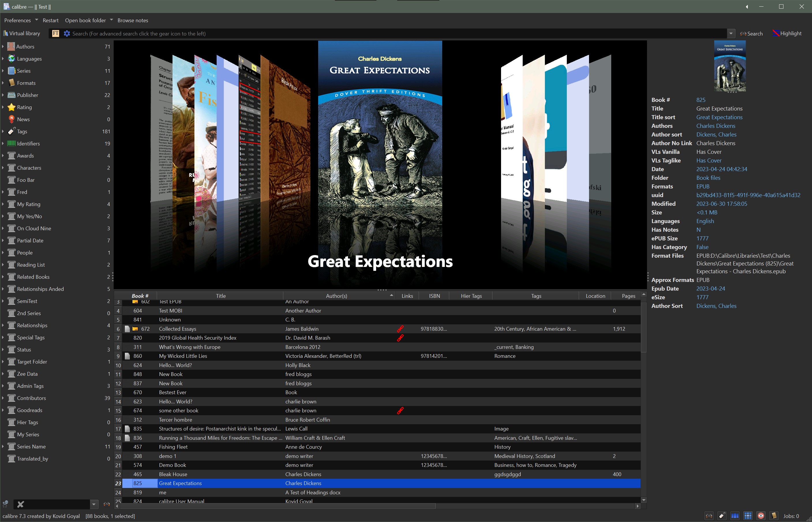Sort by the Author(s) column header
The width and height of the screenshot is (812, 522).
click(338, 296)
